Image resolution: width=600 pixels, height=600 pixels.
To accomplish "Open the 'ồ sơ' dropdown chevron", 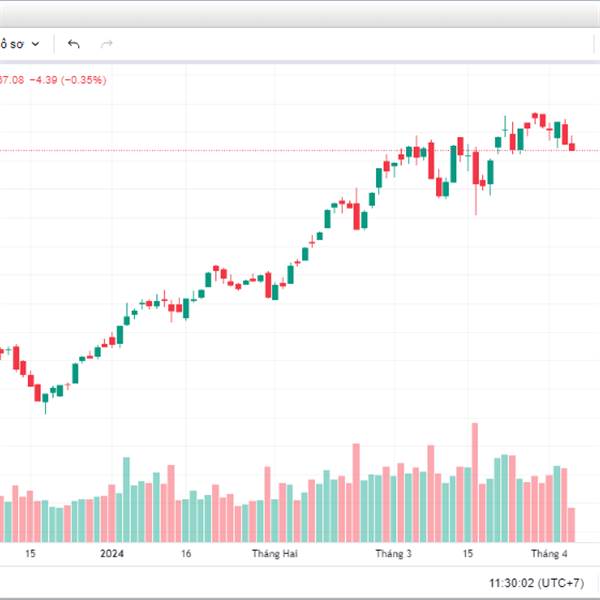I will click(x=36, y=44).
